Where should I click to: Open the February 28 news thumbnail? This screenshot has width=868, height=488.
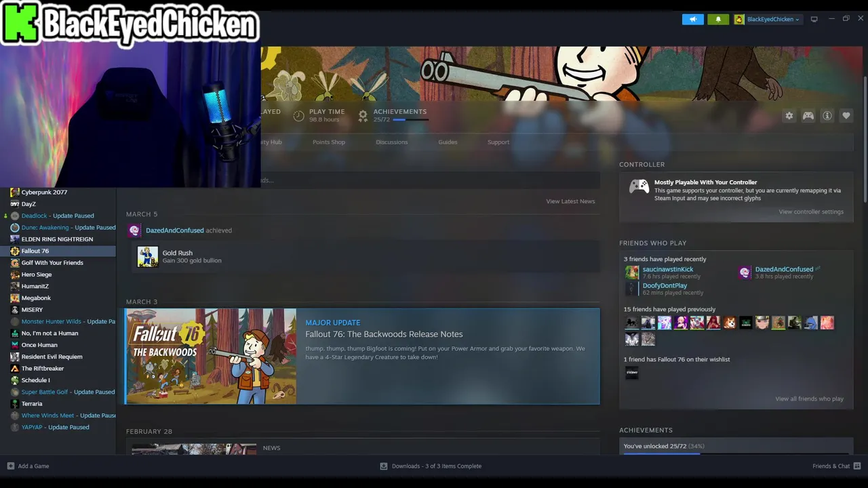[x=194, y=449]
